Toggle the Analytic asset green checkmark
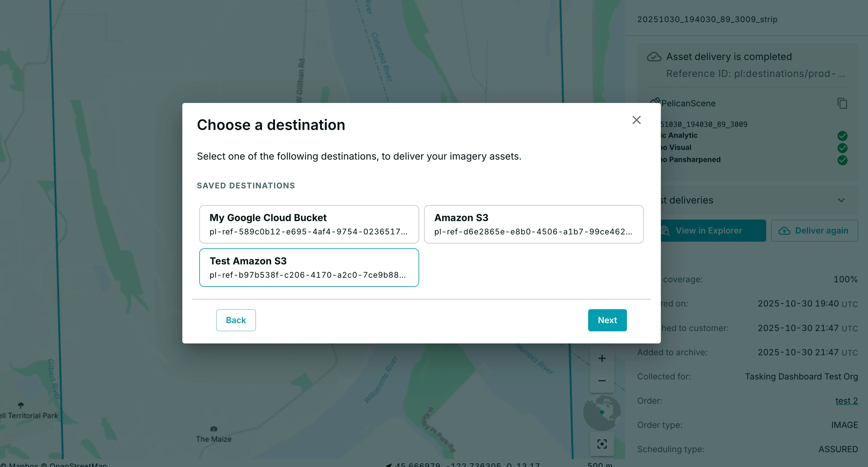 point(842,136)
